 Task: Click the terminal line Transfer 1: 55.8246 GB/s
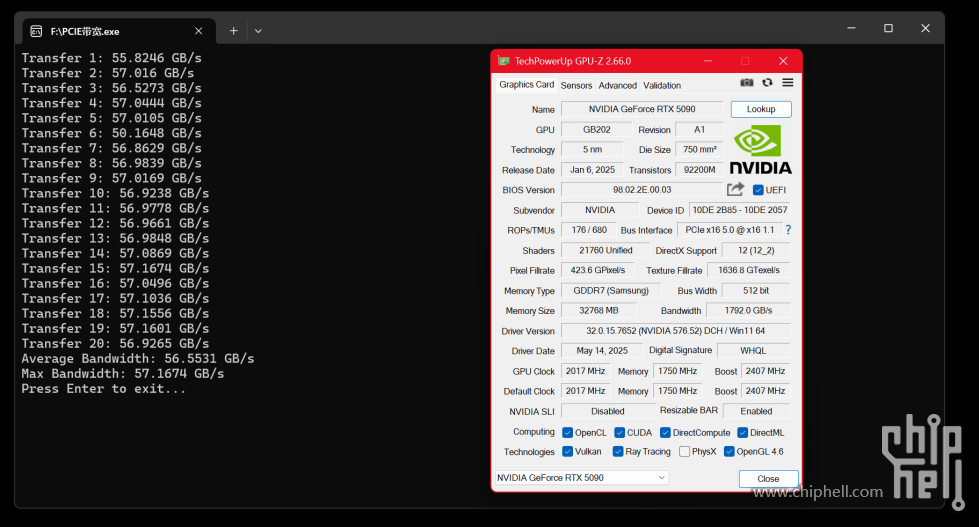click(111, 58)
